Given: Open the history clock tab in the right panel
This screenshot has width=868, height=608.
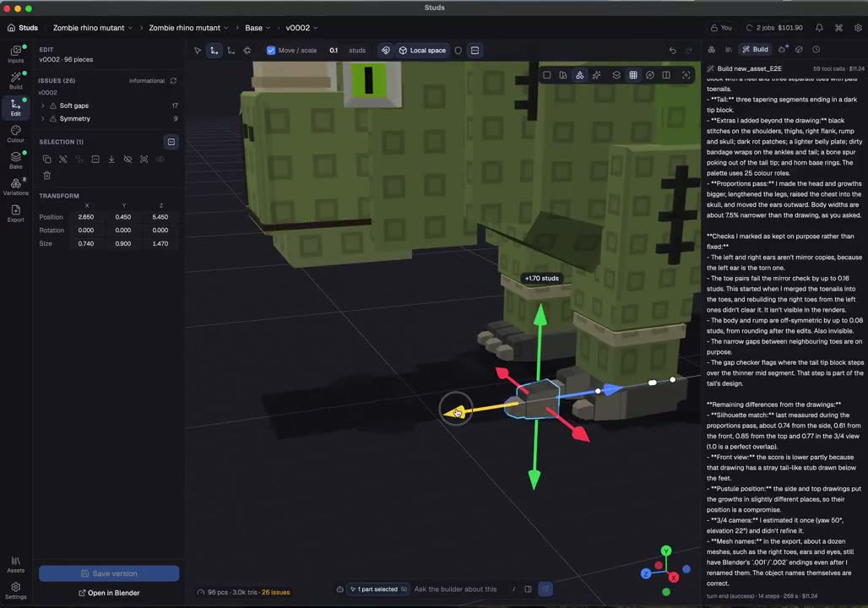Looking at the screenshot, I should tap(816, 49).
